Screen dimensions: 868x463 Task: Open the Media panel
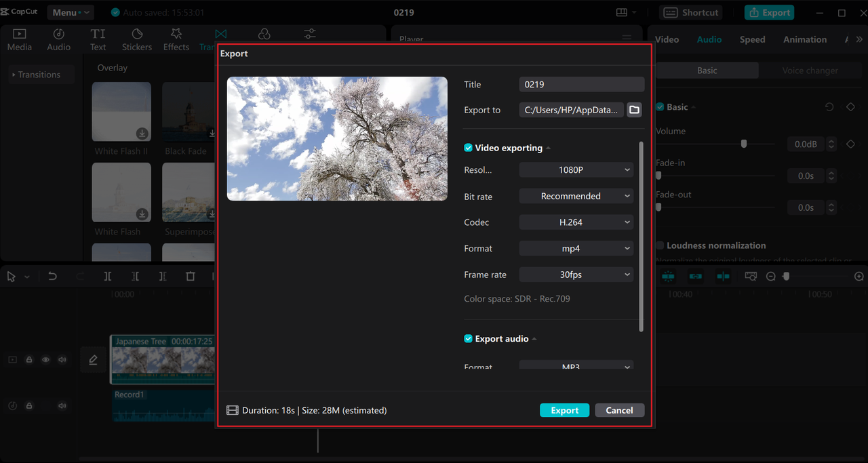(19, 40)
